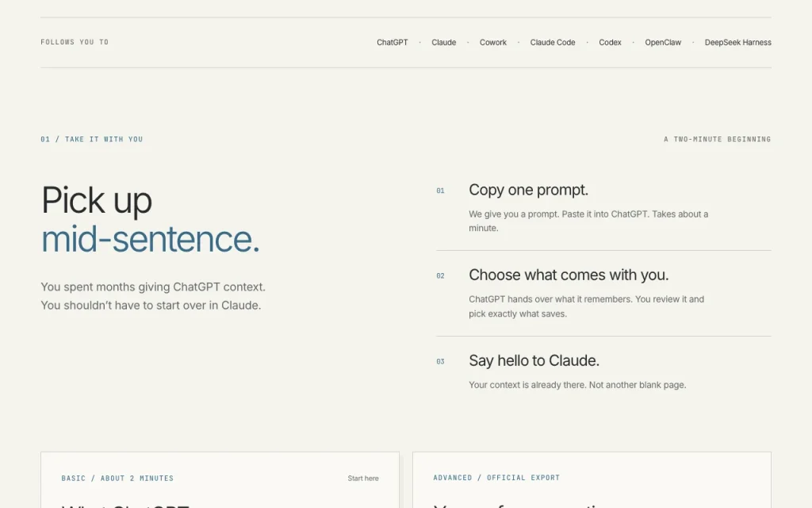This screenshot has height=508, width=812.
Task: Click 'A TWO-MINUTE BEGINNING' label
Action: pos(717,139)
